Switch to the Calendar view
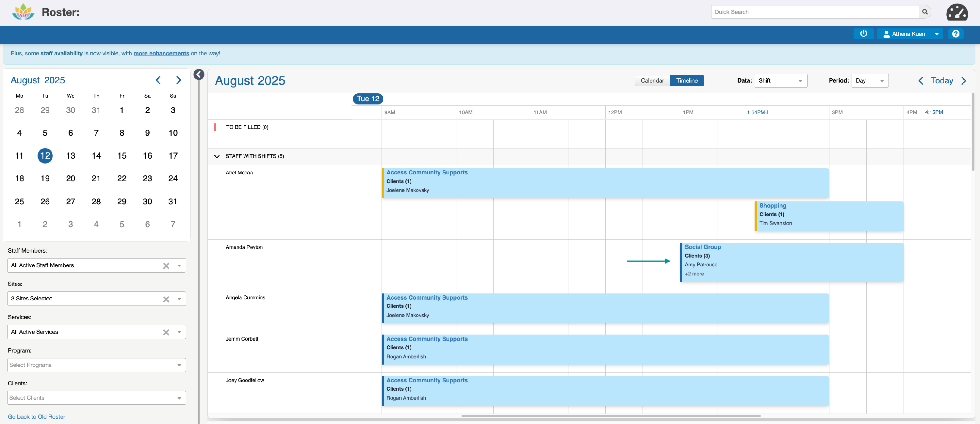 (x=652, y=81)
